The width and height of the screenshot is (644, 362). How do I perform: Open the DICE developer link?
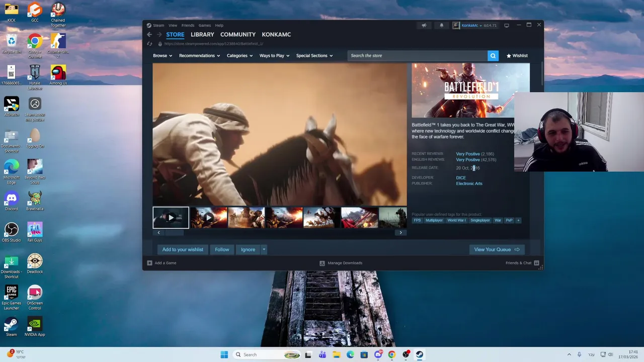pyautogui.click(x=461, y=177)
